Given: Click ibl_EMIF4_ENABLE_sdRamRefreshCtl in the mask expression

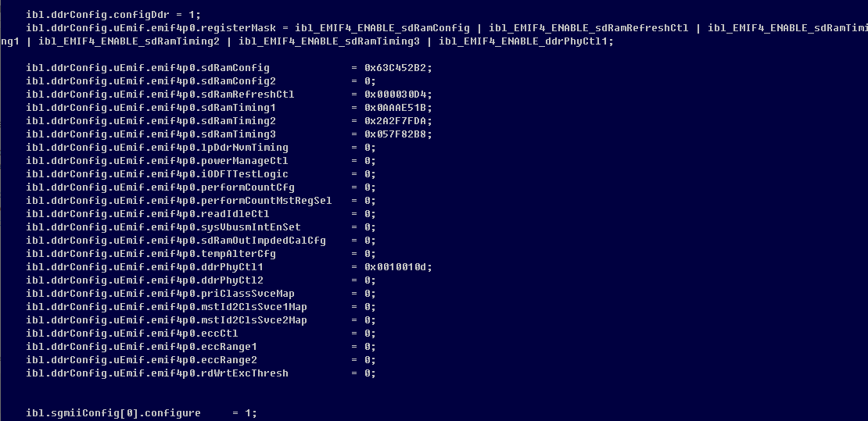Looking at the screenshot, I should [x=588, y=28].
